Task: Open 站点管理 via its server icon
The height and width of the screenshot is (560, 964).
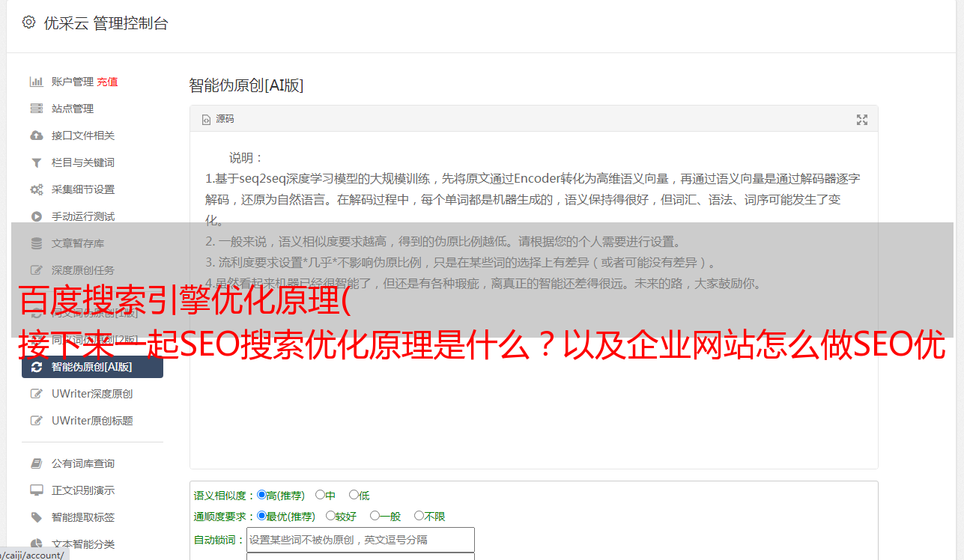Action: click(36, 109)
